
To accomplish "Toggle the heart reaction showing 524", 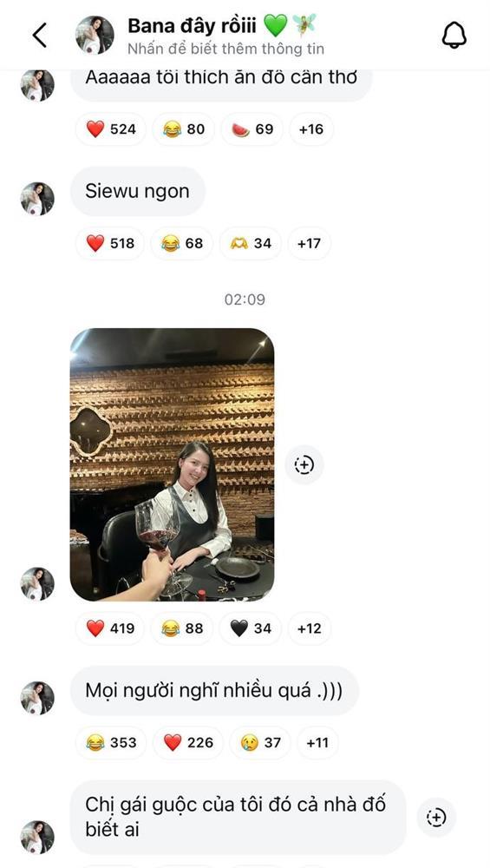I will (111, 129).
